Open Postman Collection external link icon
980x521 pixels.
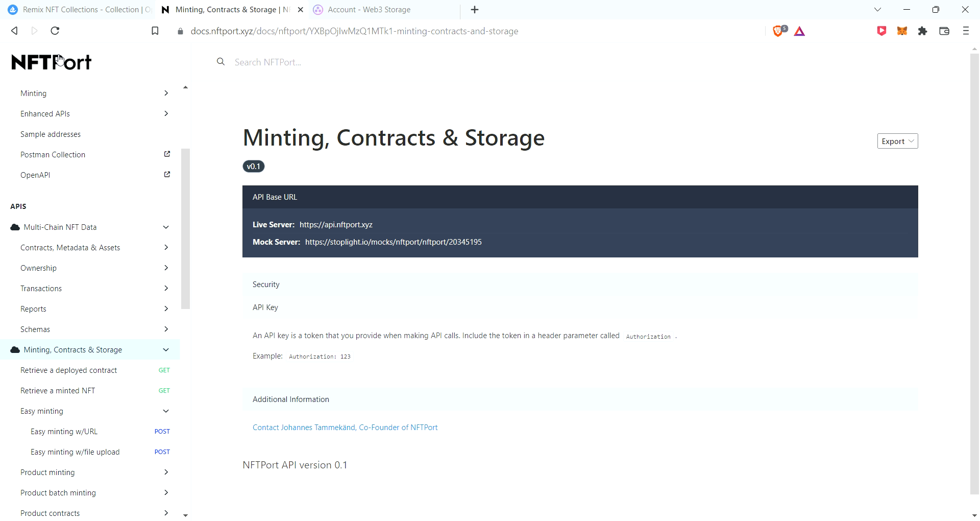tap(167, 154)
